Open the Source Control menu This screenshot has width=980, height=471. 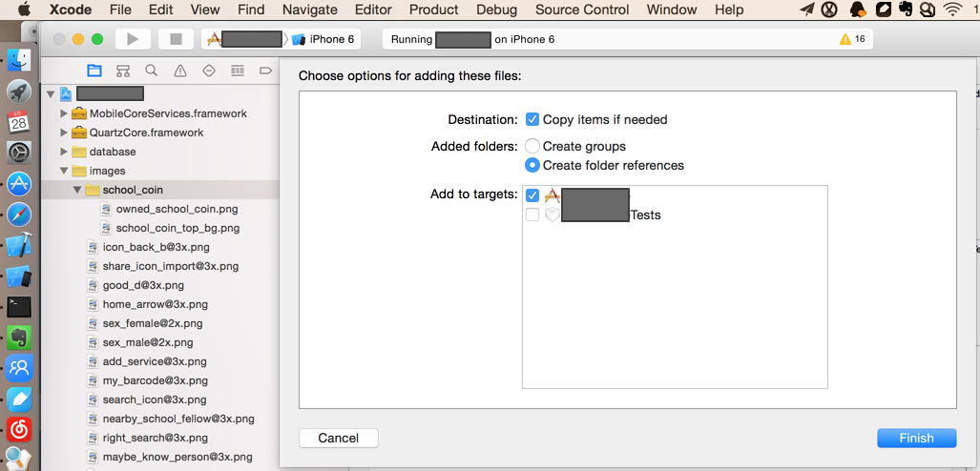click(x=582, y=10)
